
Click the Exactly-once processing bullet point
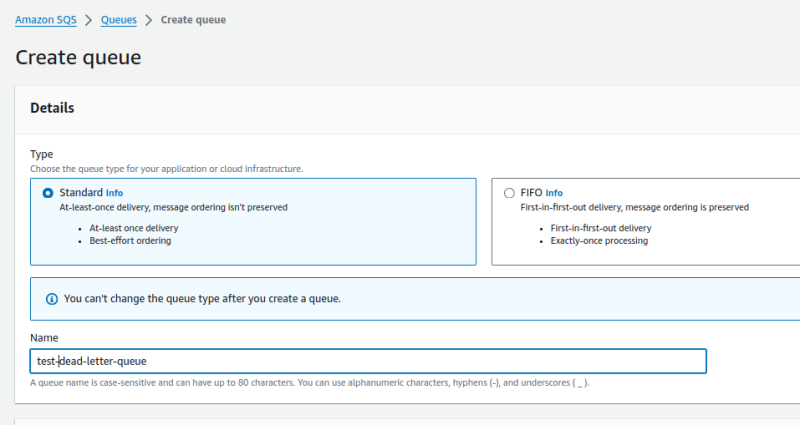pyautogui.click(x=598, y=241)
